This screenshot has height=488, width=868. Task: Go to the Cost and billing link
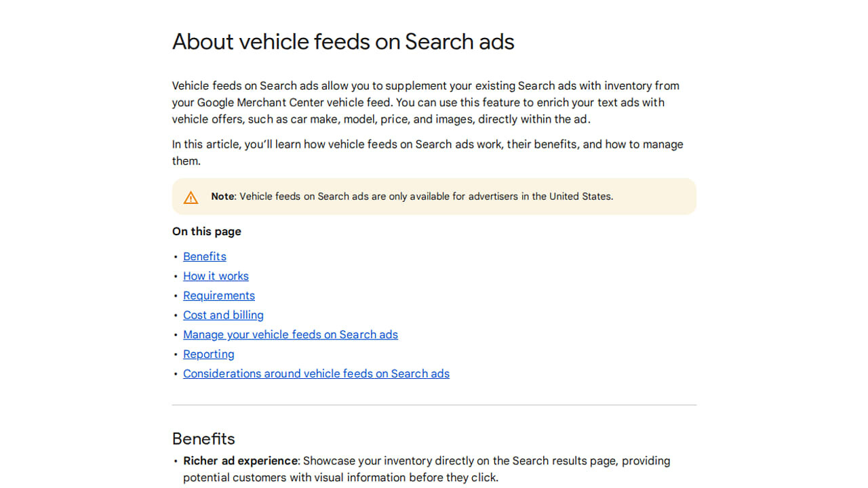(x=223, y=315)
